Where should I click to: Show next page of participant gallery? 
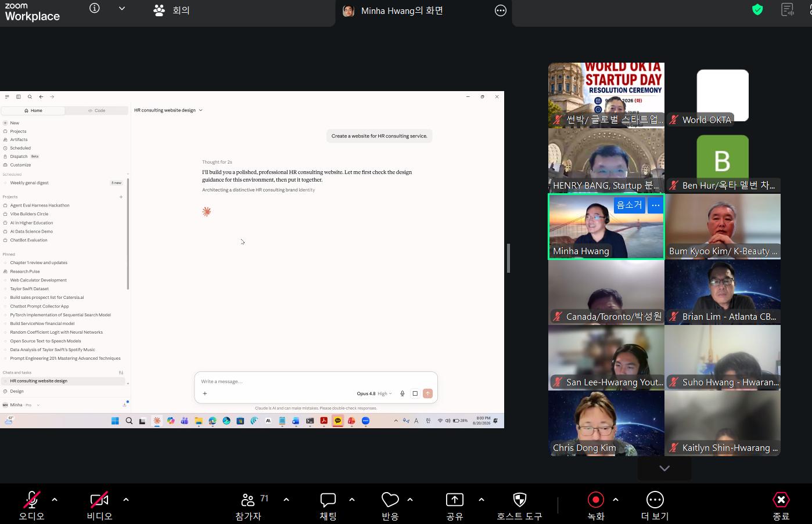664,468
